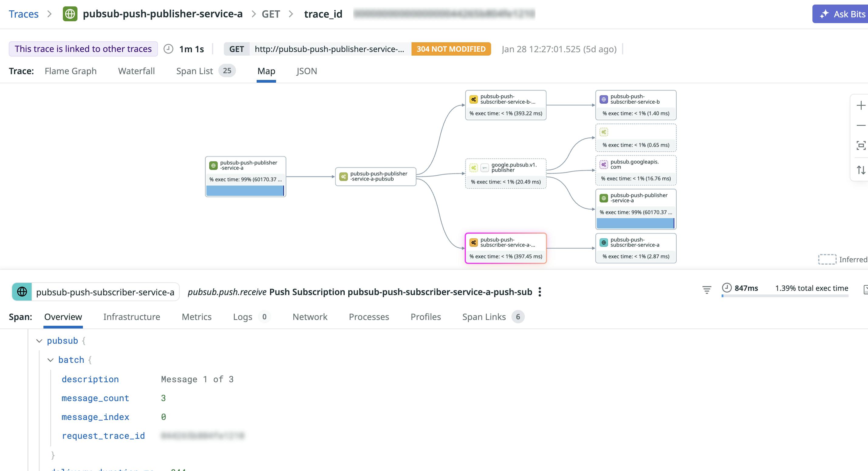Zoom out of trace map with minus icon
The image size is (868, 471).
(x=861, y=125)
